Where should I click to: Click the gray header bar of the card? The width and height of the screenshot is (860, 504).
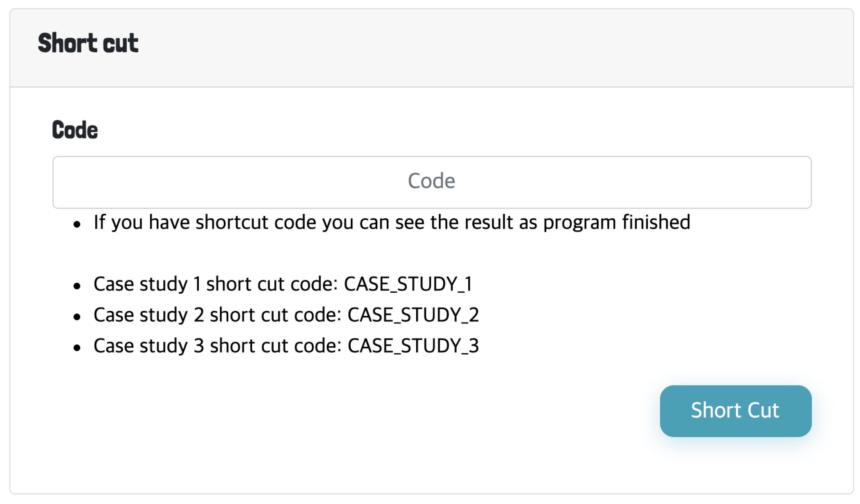[x=478, y=48]
